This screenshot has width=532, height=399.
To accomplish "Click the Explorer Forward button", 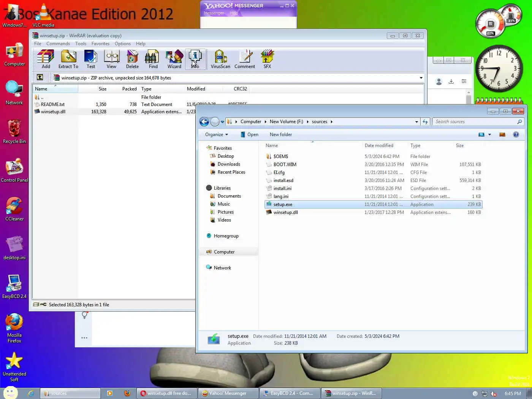I will point(214,122).
